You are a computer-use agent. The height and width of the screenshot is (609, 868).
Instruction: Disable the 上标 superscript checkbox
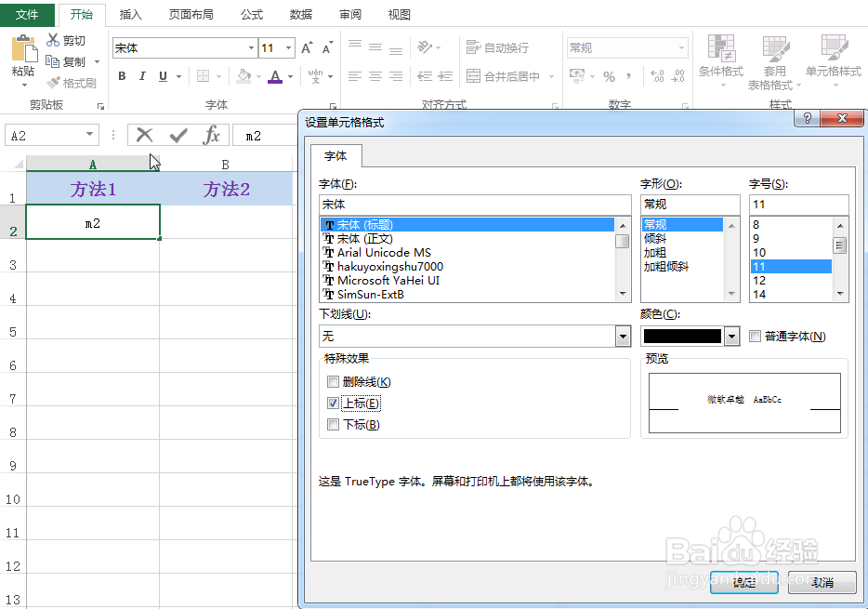[332, 403]
